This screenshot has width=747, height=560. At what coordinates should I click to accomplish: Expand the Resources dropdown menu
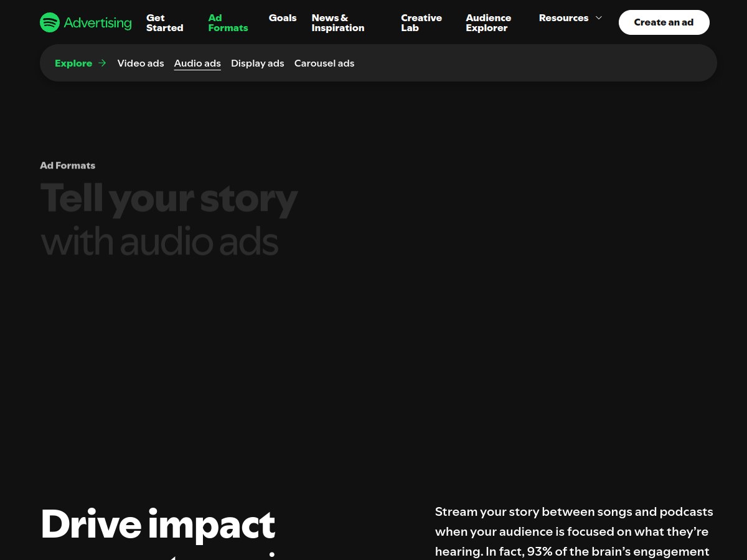pyautogui.click(x=570, y=18)
